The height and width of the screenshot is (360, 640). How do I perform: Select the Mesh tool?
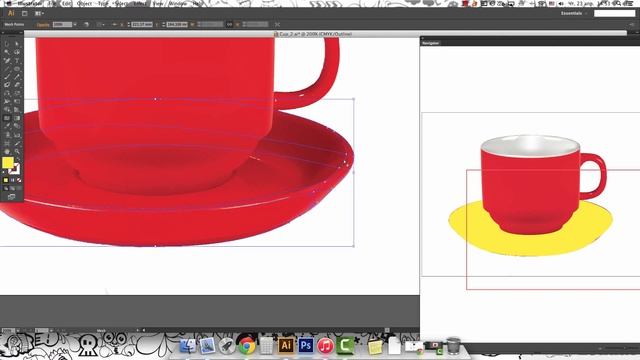[x=7, y=118]
